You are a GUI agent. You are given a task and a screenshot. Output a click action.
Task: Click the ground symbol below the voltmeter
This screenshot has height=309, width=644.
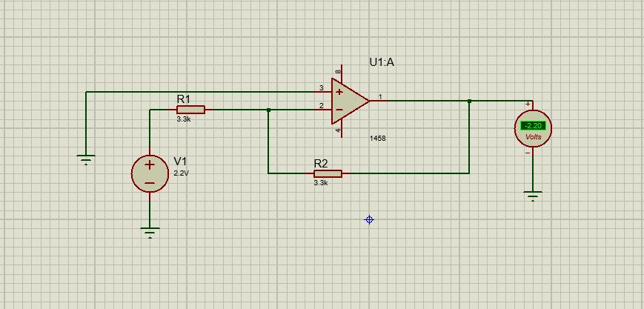533,196
